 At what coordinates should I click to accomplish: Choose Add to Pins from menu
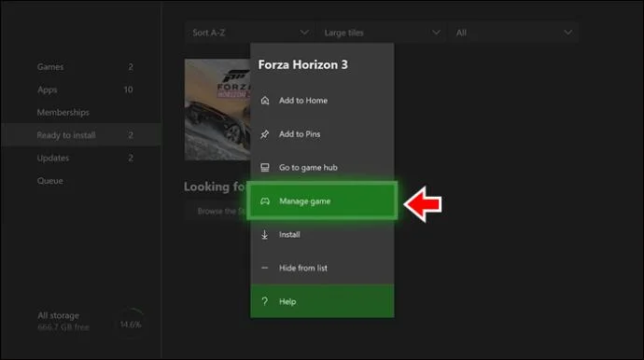pyautogui.click(x=322, y=134)
